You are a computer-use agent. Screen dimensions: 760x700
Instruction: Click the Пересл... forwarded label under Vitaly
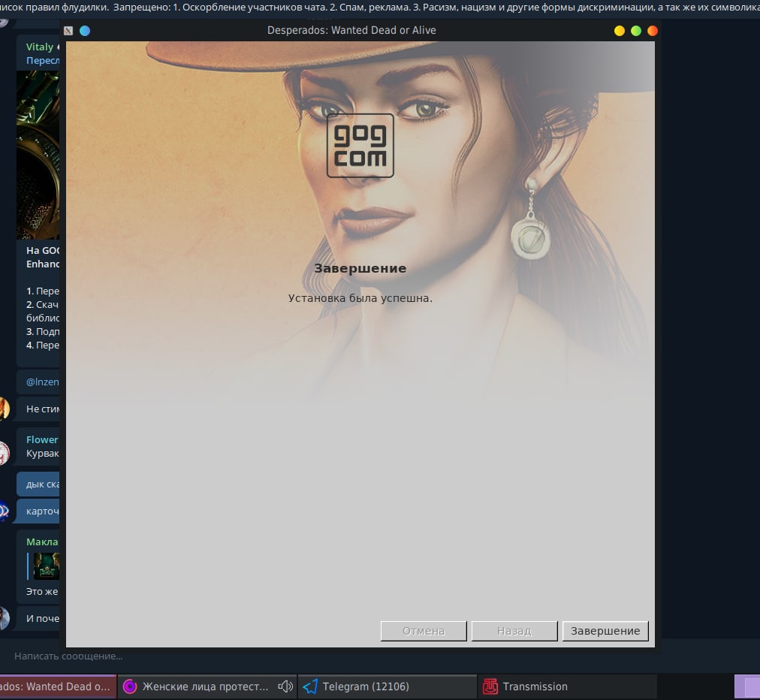click(43, 61)
